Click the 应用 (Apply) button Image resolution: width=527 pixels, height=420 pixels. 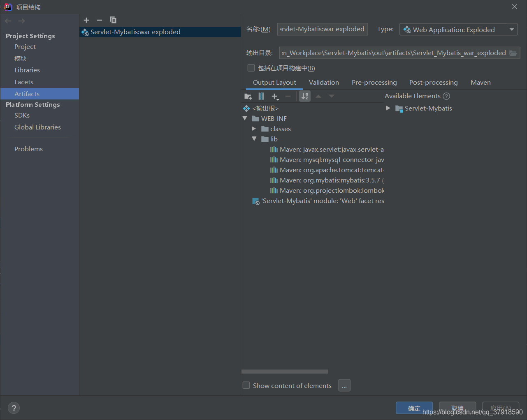point(501,408)
